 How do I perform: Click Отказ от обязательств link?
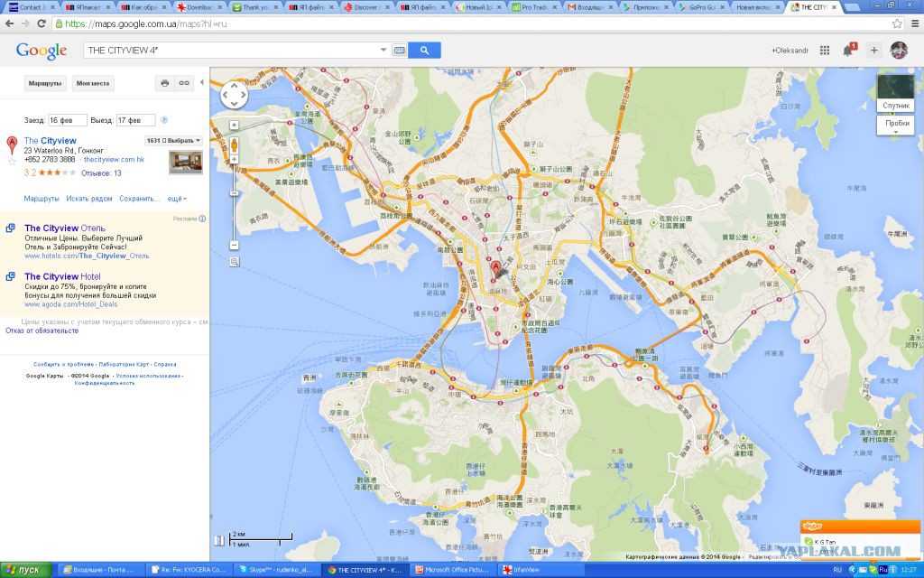42,331
